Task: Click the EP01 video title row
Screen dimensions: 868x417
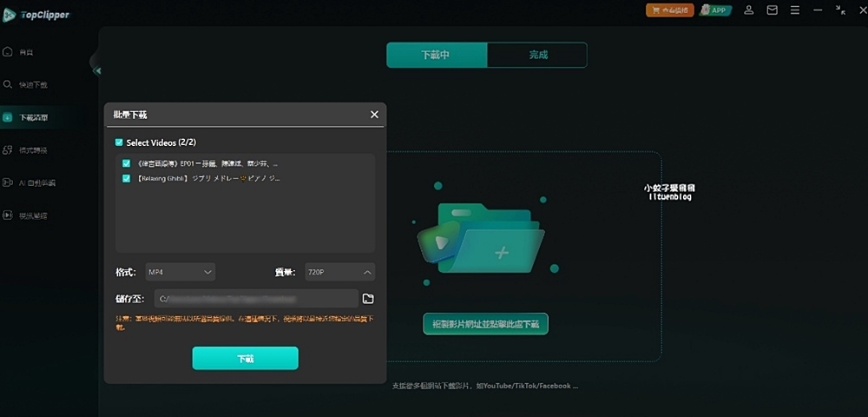Action: tap(207, 163)
